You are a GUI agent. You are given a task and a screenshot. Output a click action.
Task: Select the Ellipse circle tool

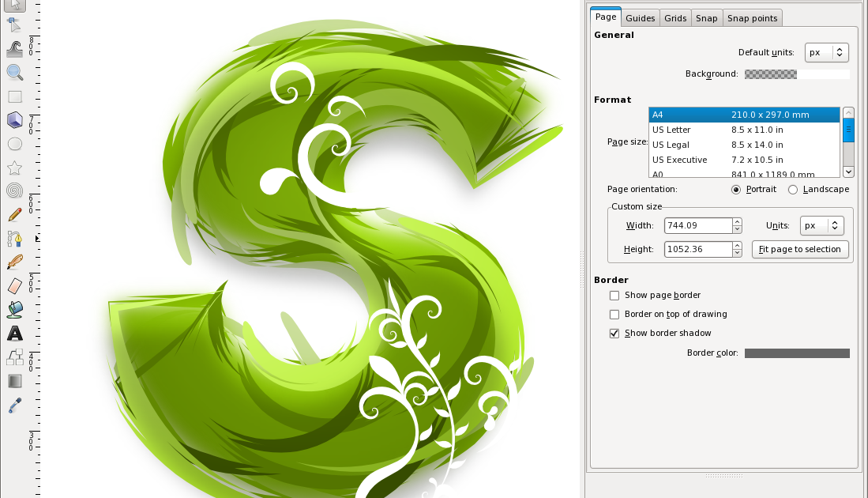(x=14, y=144)
